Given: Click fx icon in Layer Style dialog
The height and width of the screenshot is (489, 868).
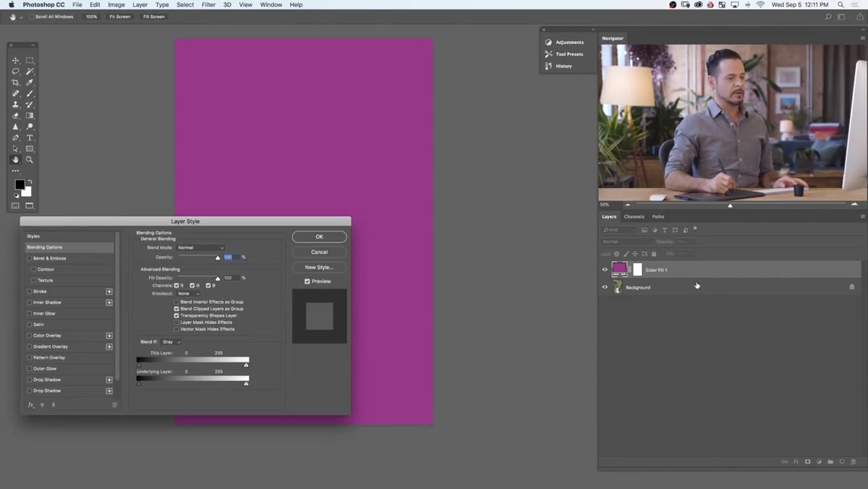Looking at the screenshot, I should click(x=31, y=405).
